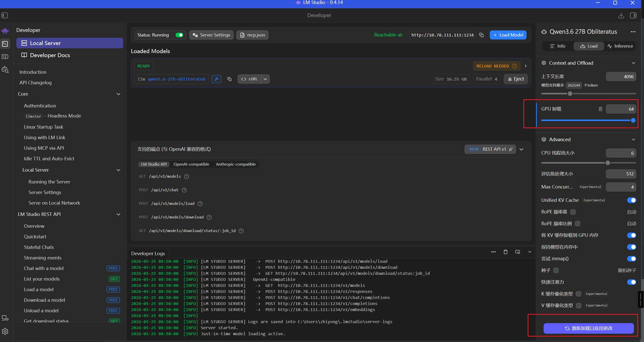The width and height of the screenshot is (644, 342).
Task: Collapse the Core docs section
Action: 118,94
